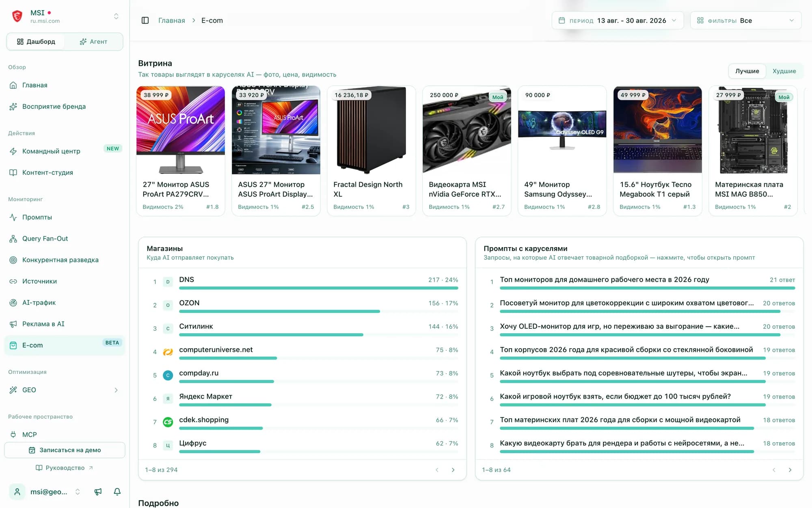The height and width of the screenshot is (508, 812).
Task: Click the Конкурентная разведка target icon
Action: [13, 260]
